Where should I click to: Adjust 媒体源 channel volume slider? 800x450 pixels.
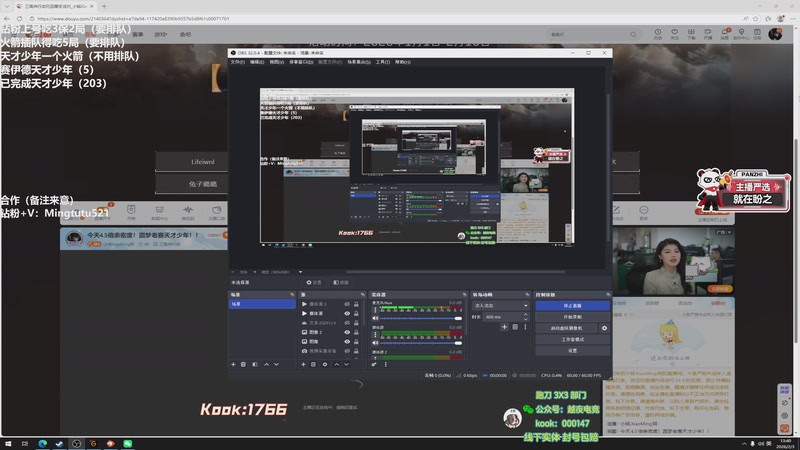[x=421, y=343]
